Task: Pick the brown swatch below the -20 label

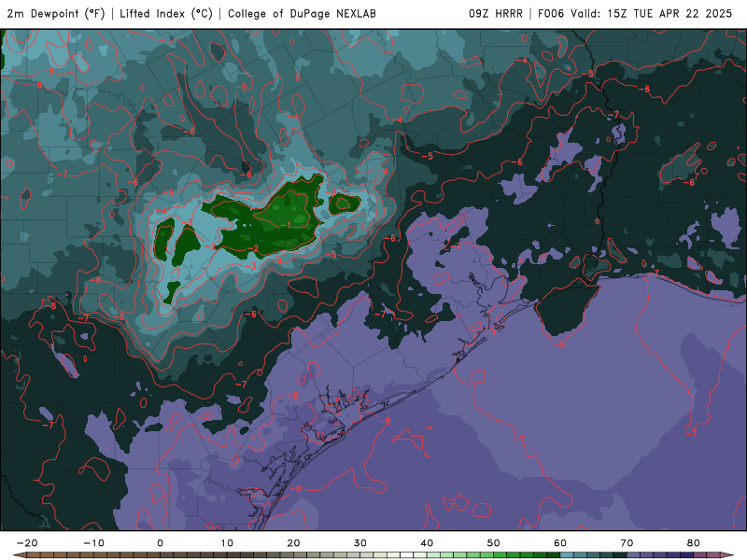Action: tap(34, 554)
